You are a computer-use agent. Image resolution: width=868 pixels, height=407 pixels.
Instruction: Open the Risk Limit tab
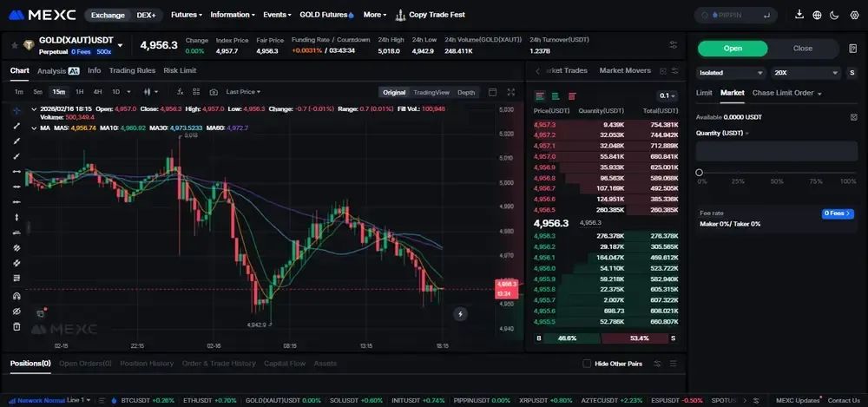(180, 71)
